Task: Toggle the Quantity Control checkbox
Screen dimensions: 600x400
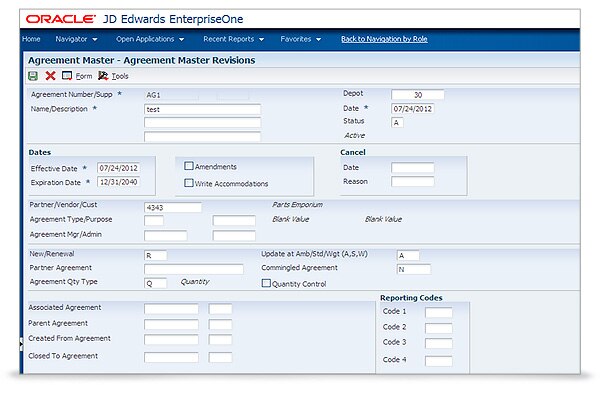Action: [x=266, y=283]
